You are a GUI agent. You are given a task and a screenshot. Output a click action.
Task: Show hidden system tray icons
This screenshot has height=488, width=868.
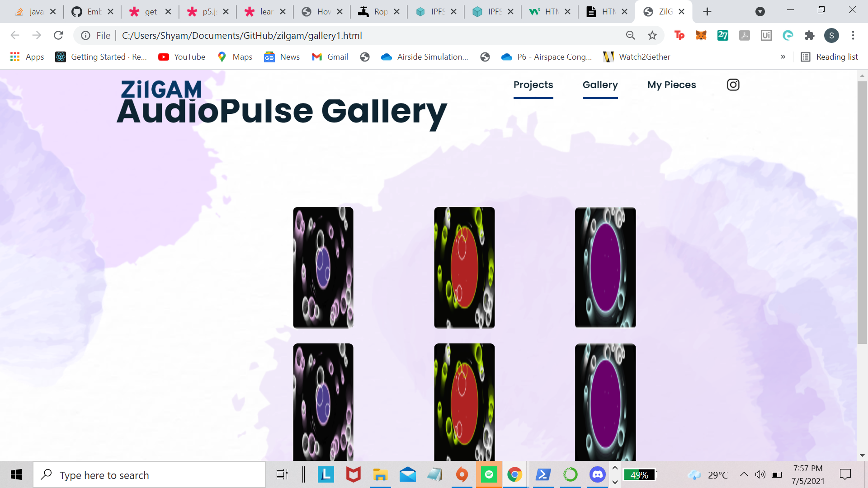click(744, 474)
